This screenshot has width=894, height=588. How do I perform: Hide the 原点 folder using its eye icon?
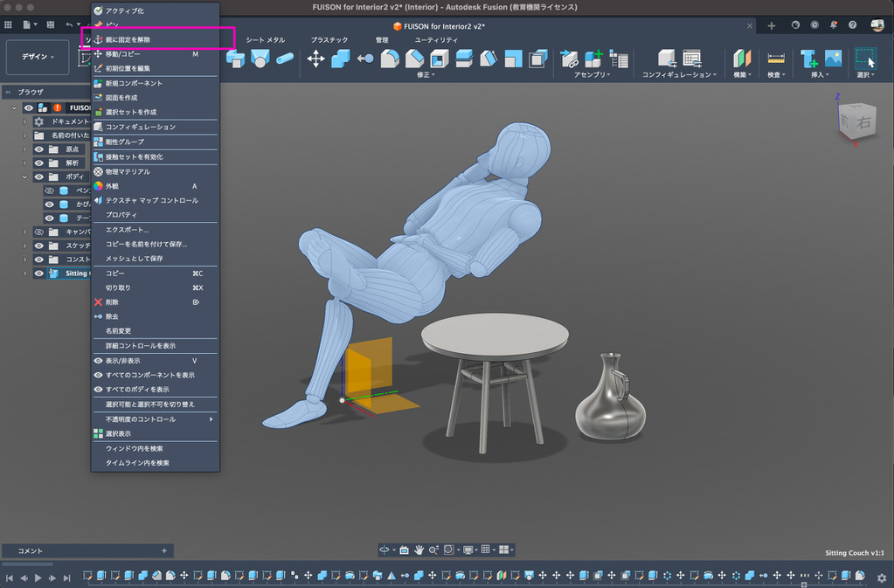pyautogui.click(x=39, y=149)
